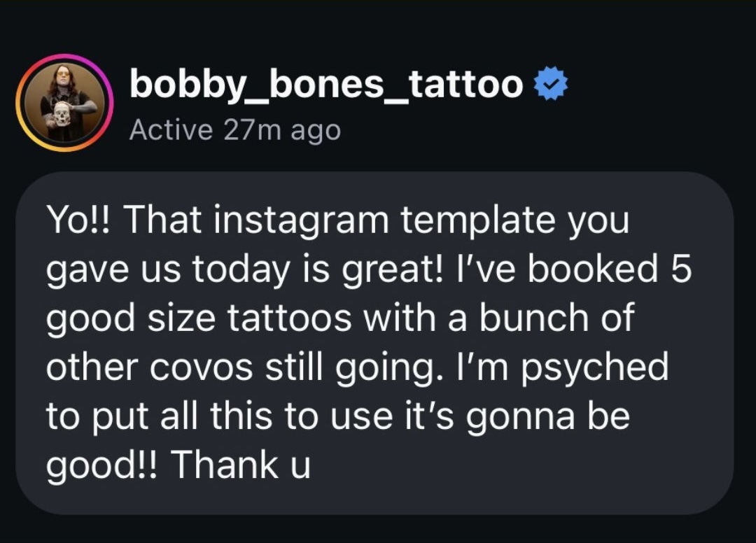
Task: Click the empty area below the message bubble
Action: tap(378, 528)
